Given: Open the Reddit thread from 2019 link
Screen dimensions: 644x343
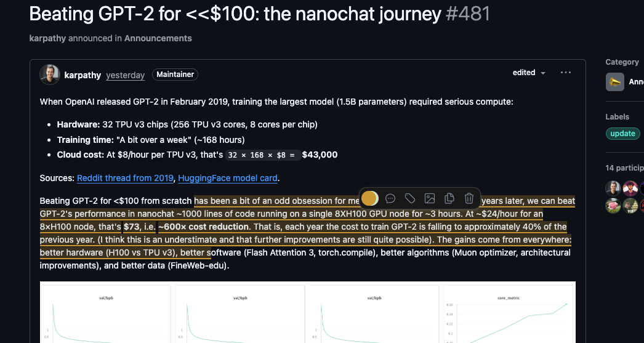Looking at the screenshot, I should click(125, 178).
